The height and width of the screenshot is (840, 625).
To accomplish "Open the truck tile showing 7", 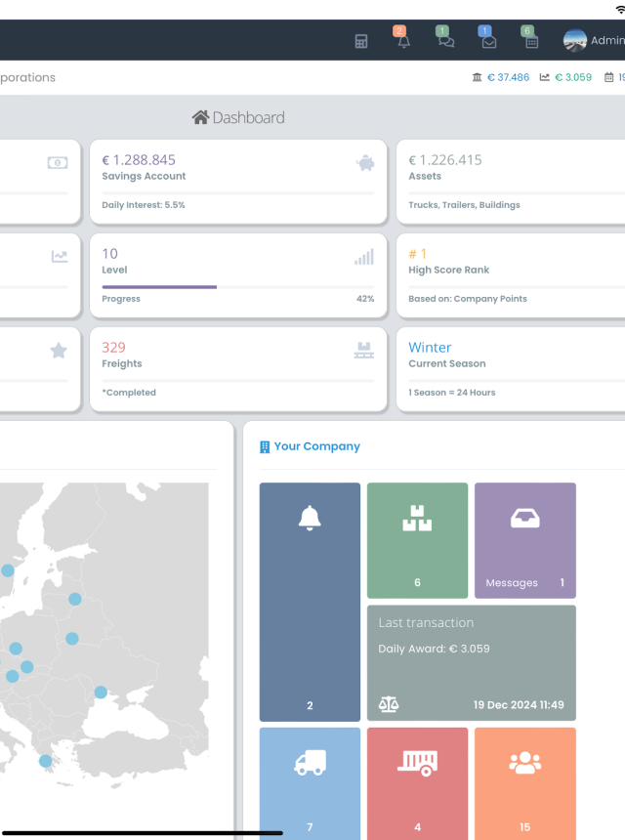I will click(x=310, y=783).
